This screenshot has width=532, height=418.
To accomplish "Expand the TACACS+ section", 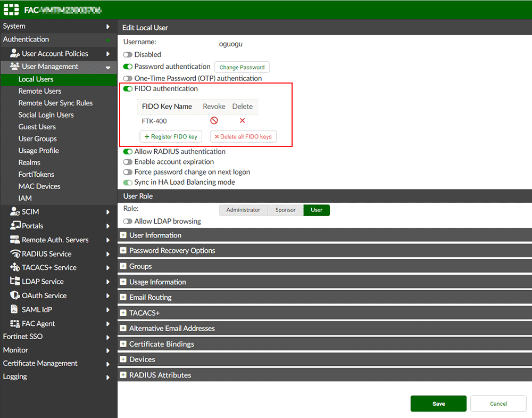I will (123, 313).
